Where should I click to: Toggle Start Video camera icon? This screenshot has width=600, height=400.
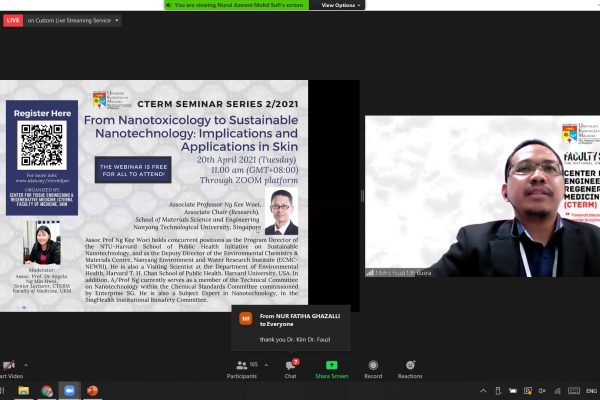(9, 367)
